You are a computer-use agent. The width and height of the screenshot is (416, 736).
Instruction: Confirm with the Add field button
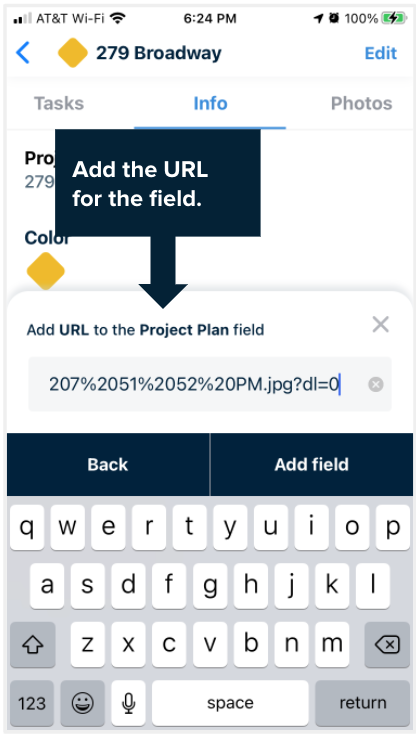click(312, 464)
